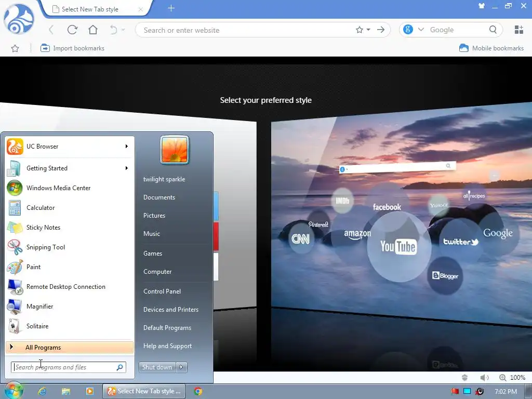
Task: Open Games from Start menu
Action: point(153,254)
